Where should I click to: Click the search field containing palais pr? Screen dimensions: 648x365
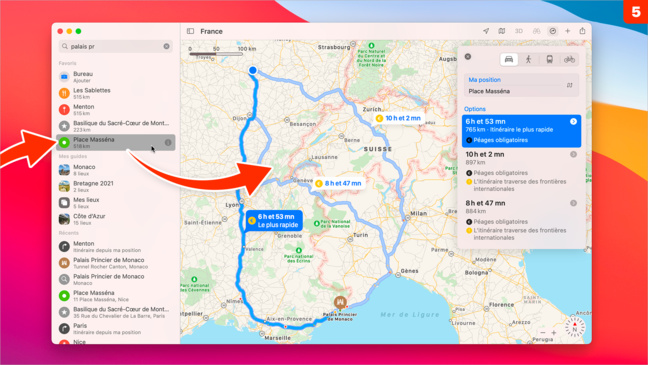pyautogui.click(x=115, y=46)
